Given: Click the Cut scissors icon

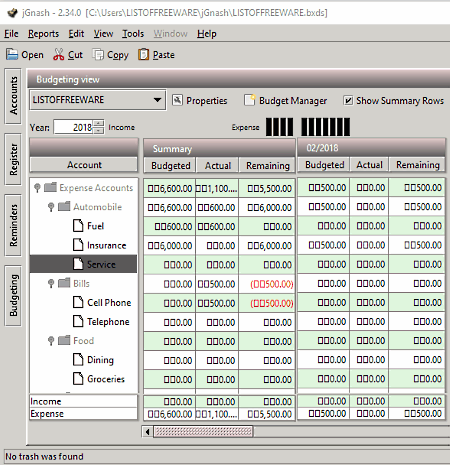Looking at the screenshot, I should click(x=58, y=54).
